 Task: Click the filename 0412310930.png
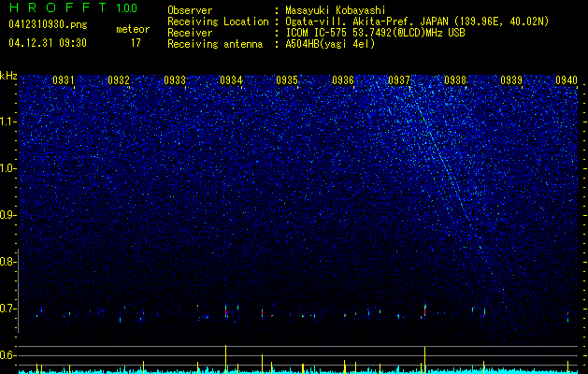click(48, 25)
